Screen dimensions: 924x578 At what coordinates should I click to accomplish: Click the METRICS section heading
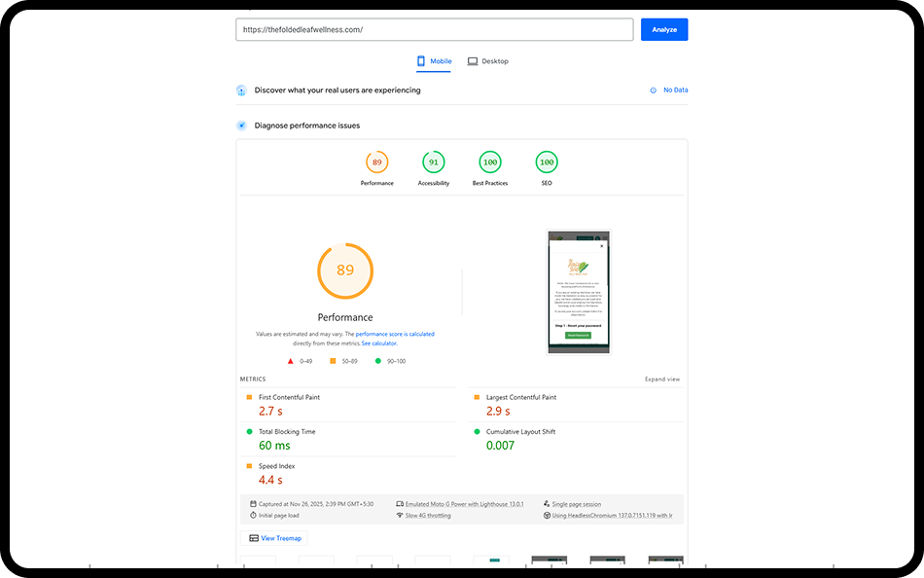253,379
